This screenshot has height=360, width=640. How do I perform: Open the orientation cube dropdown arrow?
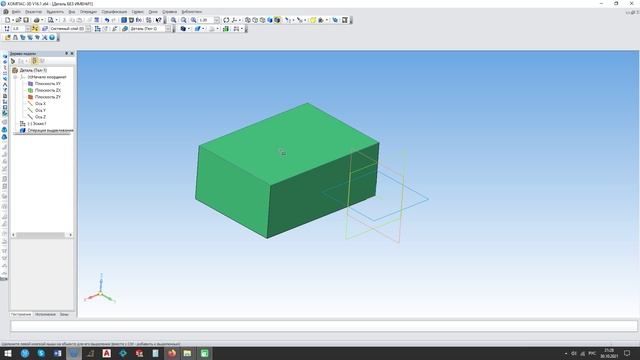pos(189,29)
